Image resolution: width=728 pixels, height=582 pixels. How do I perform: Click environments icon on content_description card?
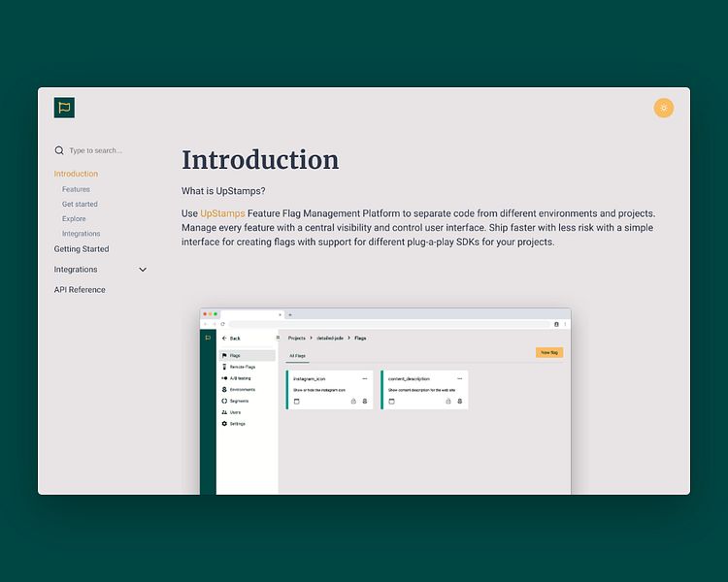(460, 402)
